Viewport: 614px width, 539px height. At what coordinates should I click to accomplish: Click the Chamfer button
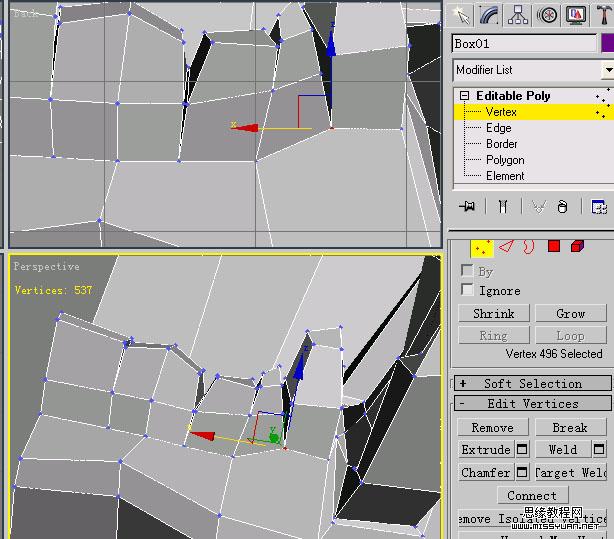pos(486,472)
